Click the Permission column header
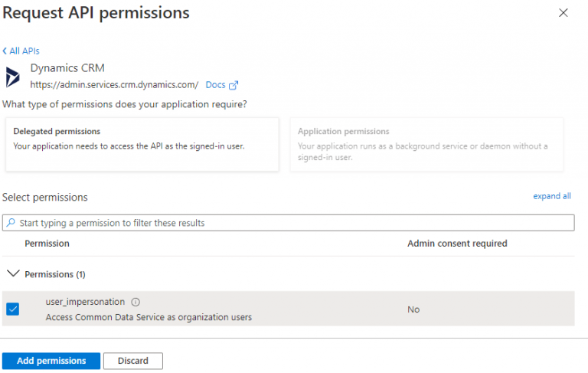Screen dimensions: 588x373 pos(47,244)
